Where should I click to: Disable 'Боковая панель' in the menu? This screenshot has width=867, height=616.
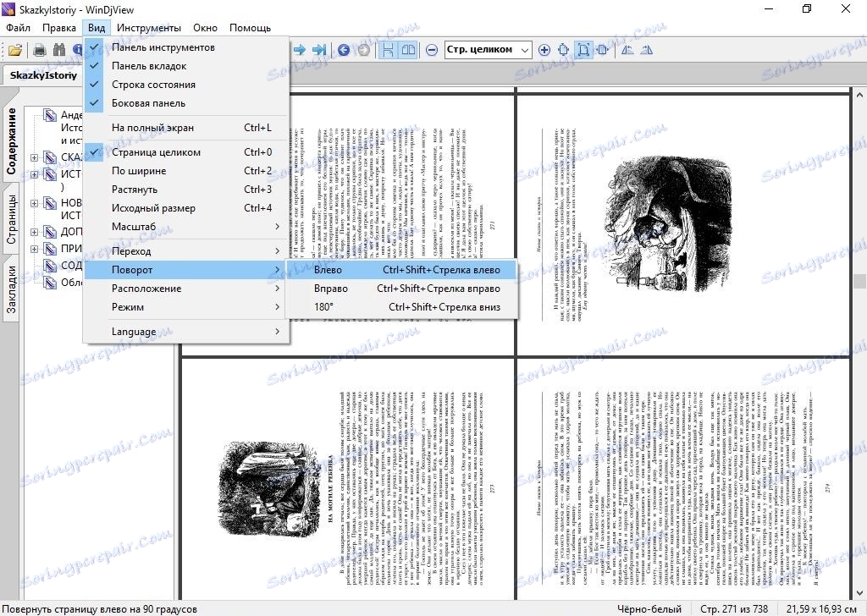pyautogui.click(x=148, y=103)
